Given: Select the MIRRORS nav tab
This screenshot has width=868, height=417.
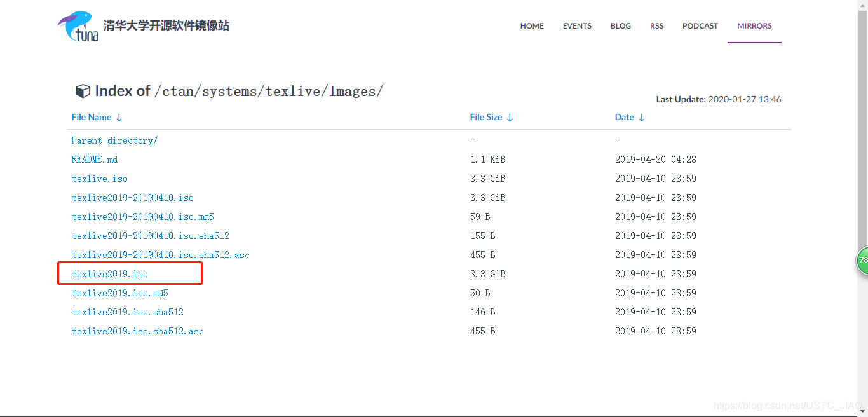Looking at the screenshot, I should pos(754,26).
